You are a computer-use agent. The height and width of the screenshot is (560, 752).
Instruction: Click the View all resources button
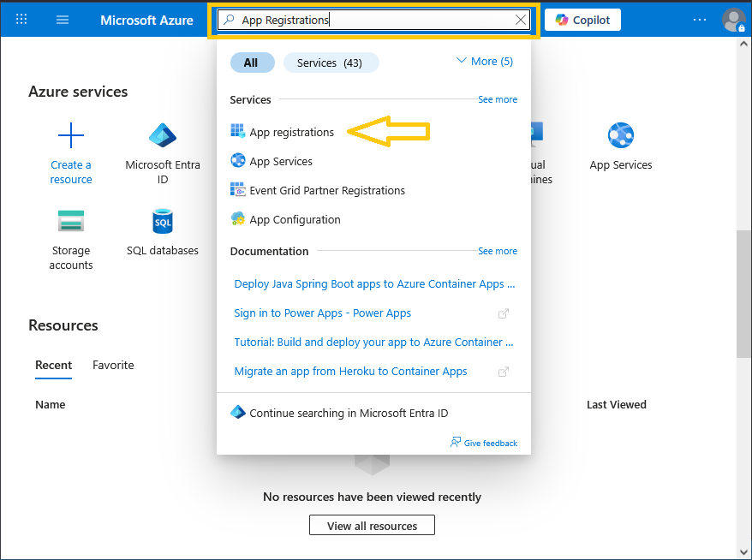372,526
